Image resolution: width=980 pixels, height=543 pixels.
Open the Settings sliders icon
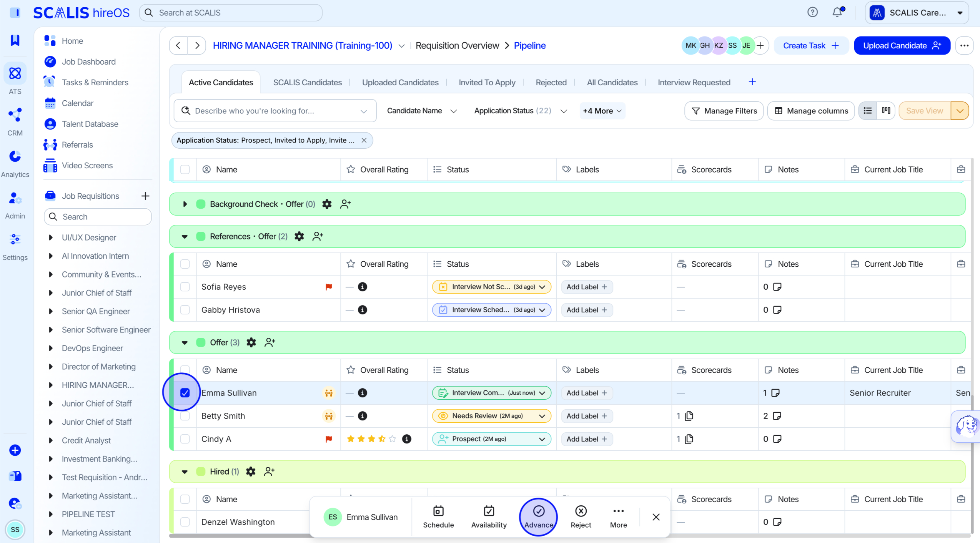[x=15, y=239]
